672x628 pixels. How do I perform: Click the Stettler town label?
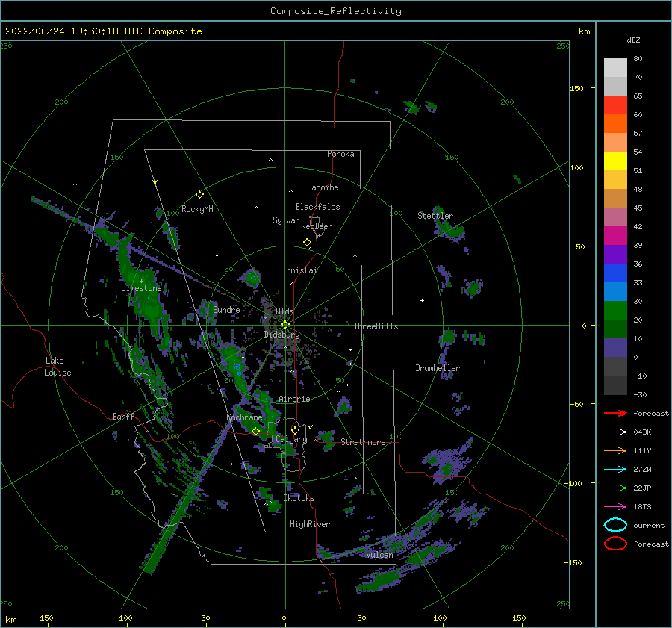point(435,216)
